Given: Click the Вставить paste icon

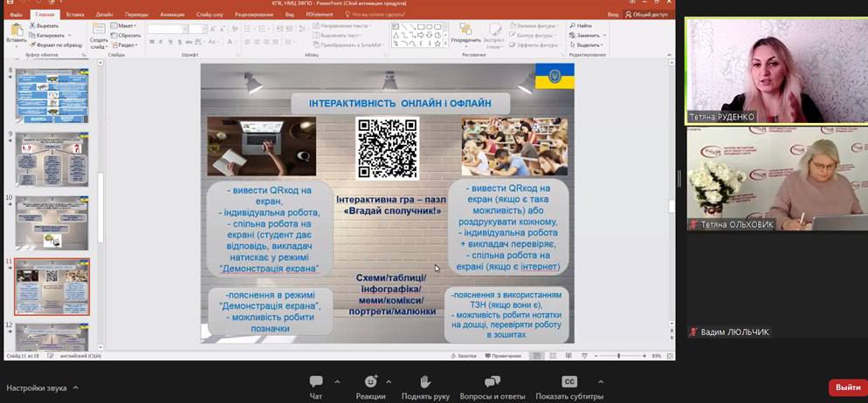Looking at the screenshot, I should coord(16,32).
